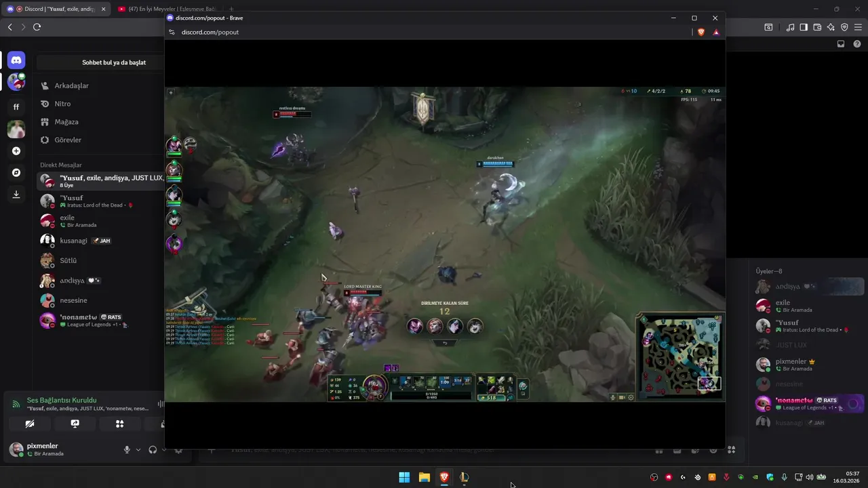868x488 pixels.
Task: Open Brave tab search icon
Action: pyautogui.click(x=768, y=27)
